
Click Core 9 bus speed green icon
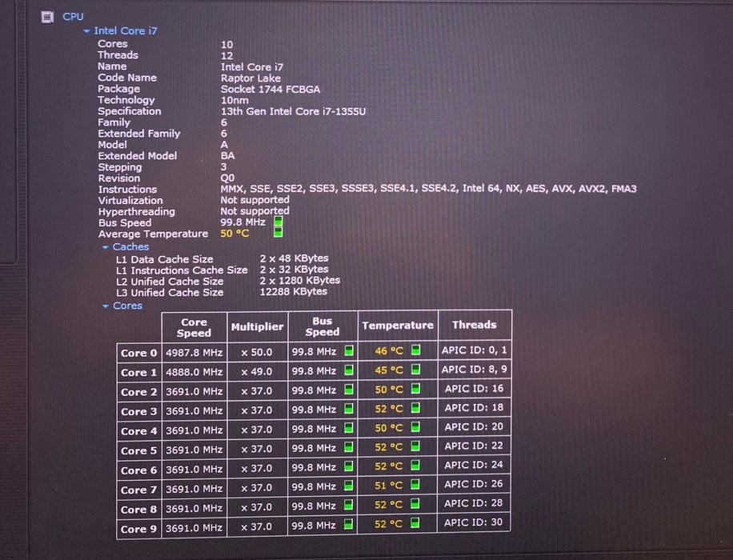tap(349, 524)
